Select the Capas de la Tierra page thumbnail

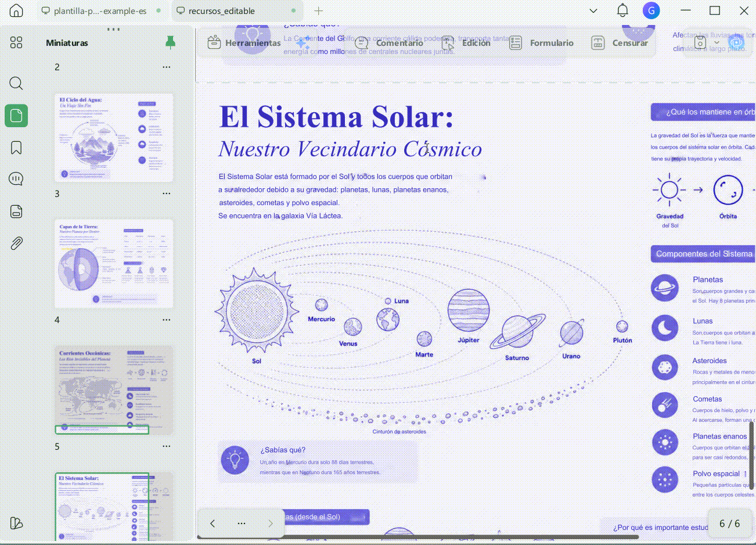[114, 264]
